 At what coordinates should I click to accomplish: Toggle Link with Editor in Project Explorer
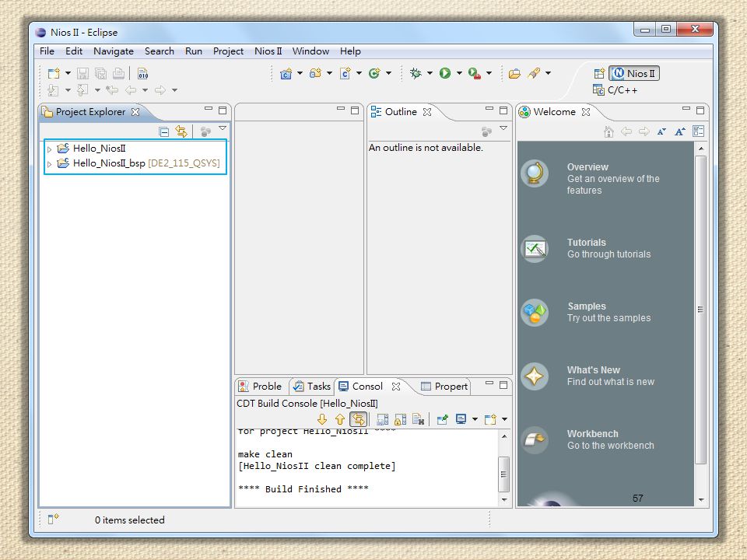click(x=181, y=131)
